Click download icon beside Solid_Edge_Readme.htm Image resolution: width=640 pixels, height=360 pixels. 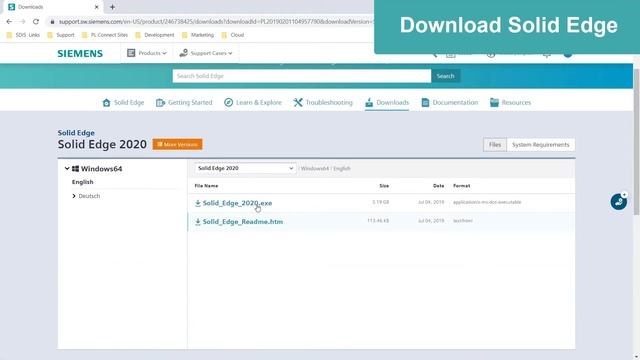(198, 222)
